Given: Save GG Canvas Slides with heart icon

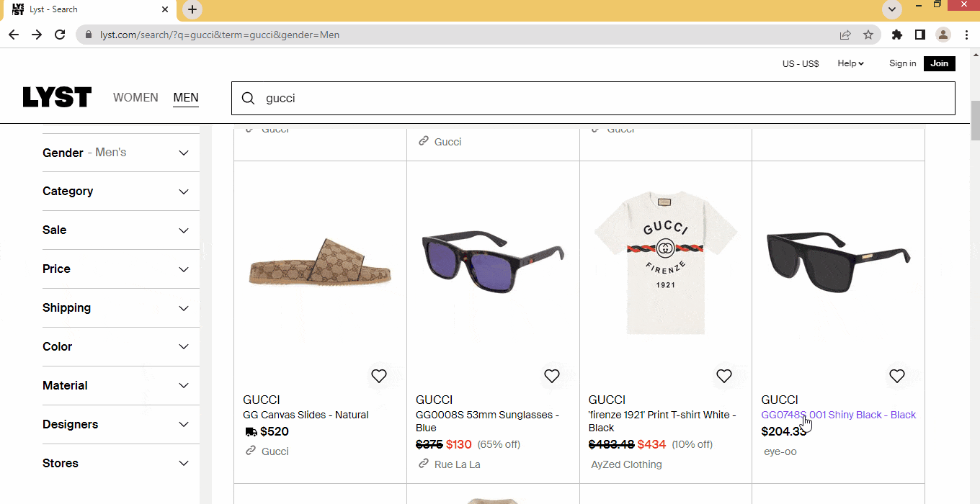Looking at the screenshot, I should (379, 376).
